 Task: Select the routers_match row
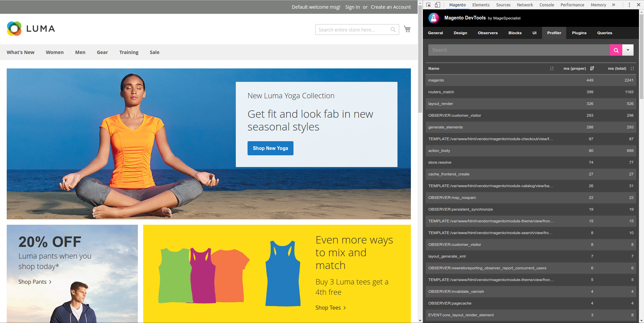point(531,92)
